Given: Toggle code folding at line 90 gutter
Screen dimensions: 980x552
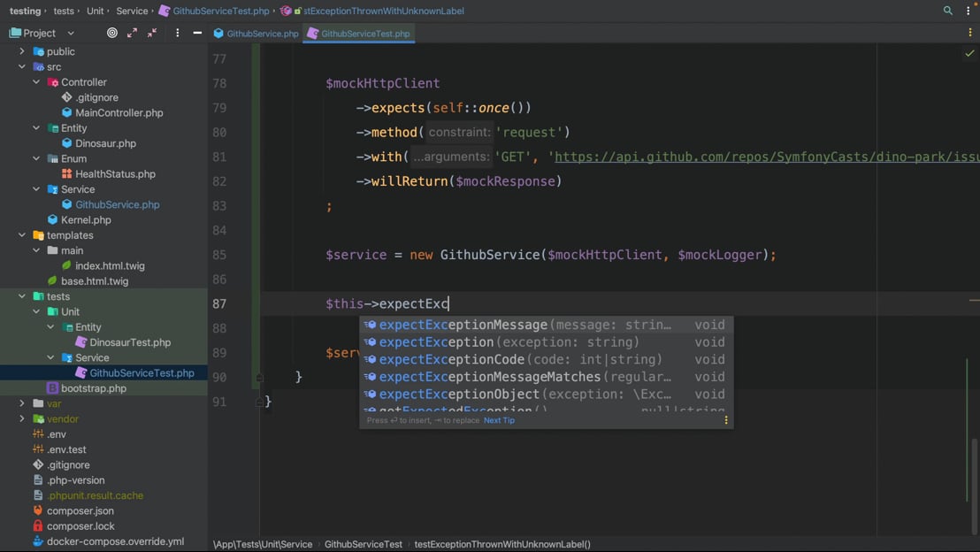Looking at the screenshot, I should click(259, 377).
